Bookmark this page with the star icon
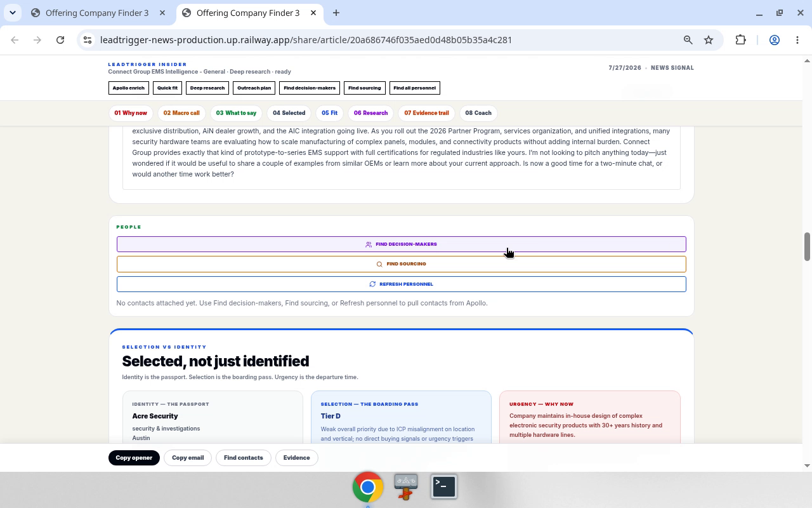Image resolution: width=812 pixels, height=508 pixels. click(709, 40)
